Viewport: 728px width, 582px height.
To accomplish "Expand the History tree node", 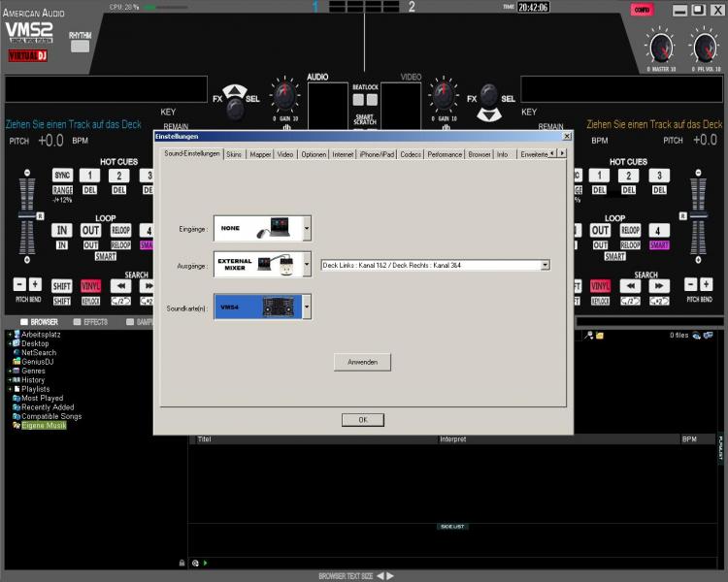I will 10,380.
